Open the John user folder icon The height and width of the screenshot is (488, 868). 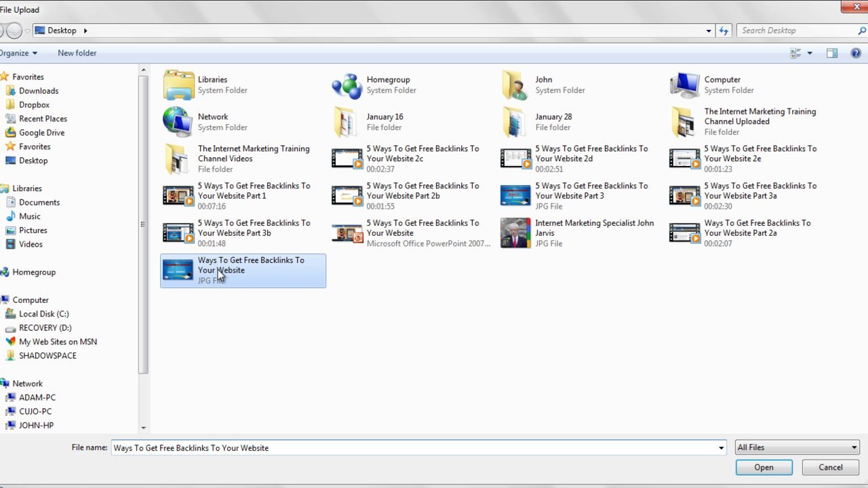(516, 85)
